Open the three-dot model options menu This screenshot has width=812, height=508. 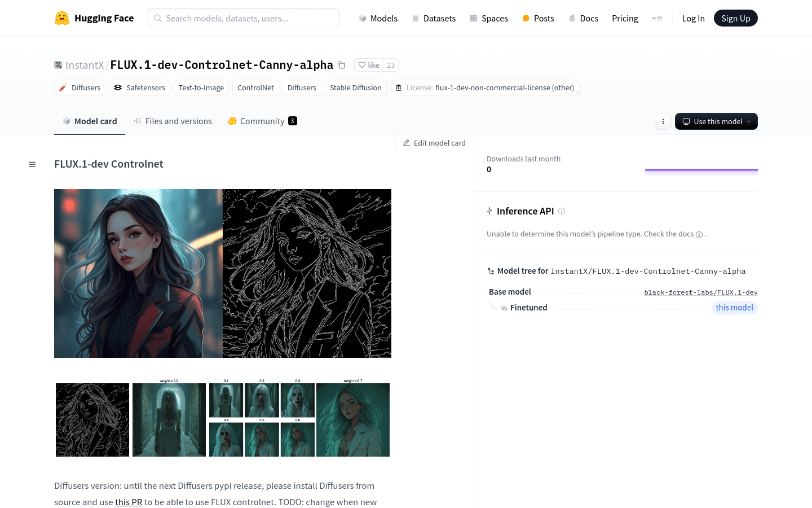pyautogui.click(x=663, y=121)
